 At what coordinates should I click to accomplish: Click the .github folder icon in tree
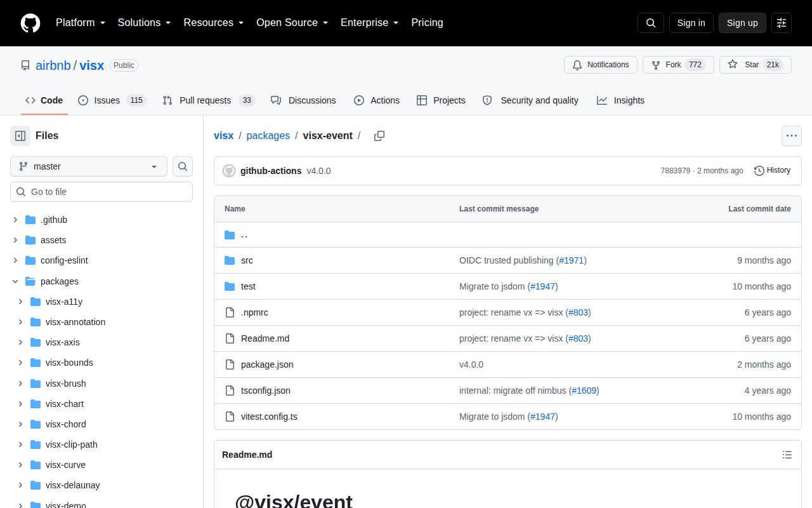pyautogui.click(x=30, y=220)
